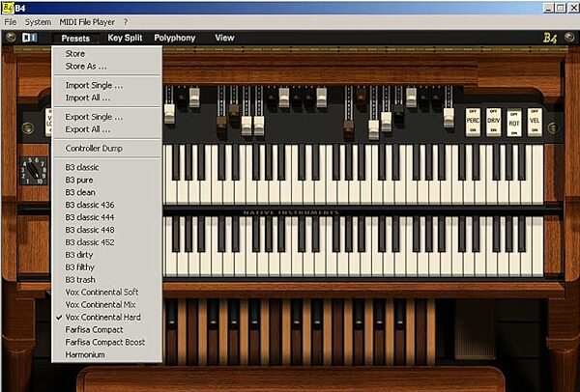
Task: Load the B3 classic preset
Action: click(107, 167)
